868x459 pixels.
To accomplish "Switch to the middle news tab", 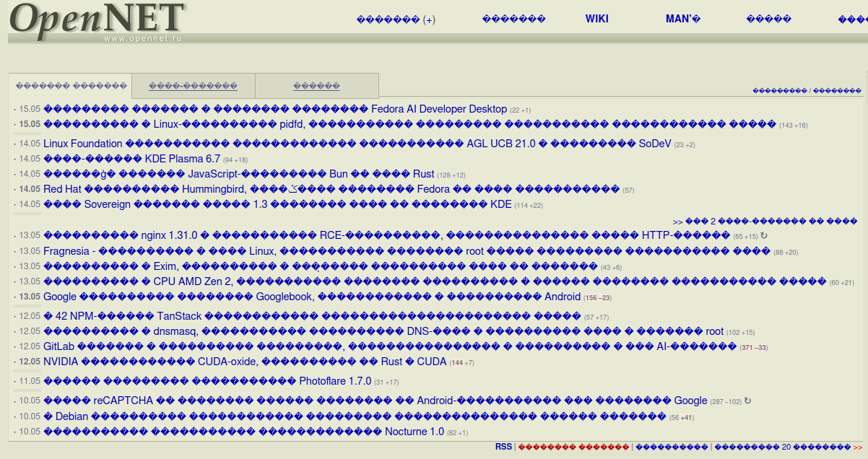I will point(194,86).
